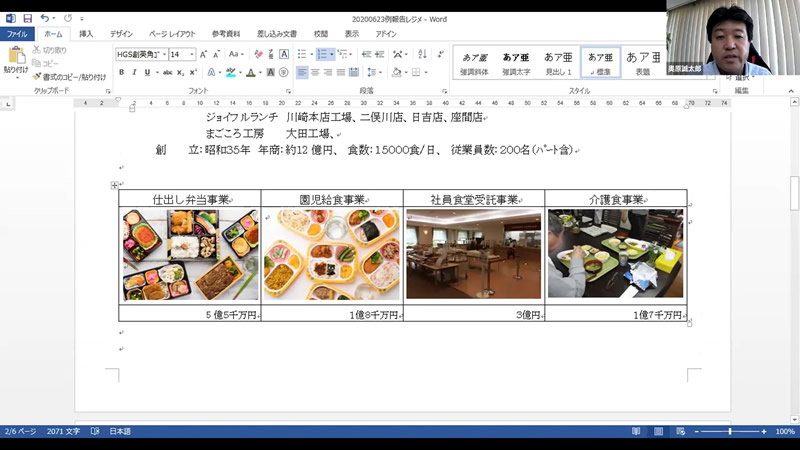Image resolution: width=800 pixels, height=450 pixels.
Task: Toggle underline formatting
Action: [x=147, y=72]
